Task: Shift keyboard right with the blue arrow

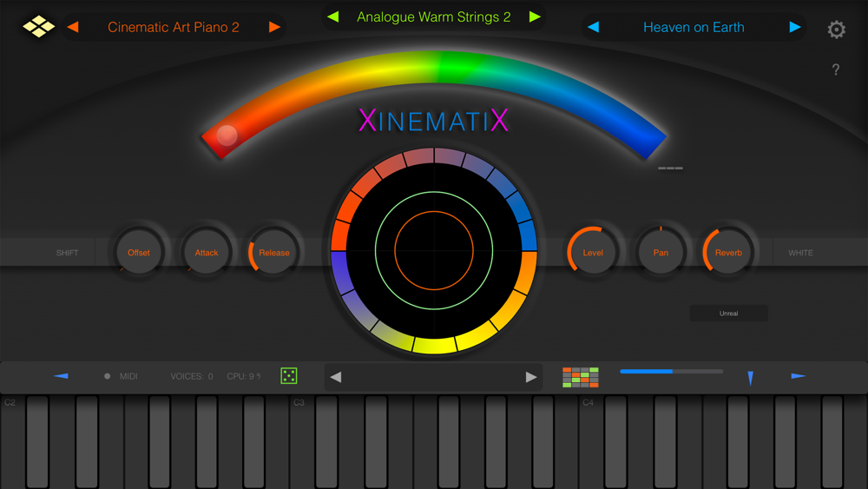Action: coord(799,376)
